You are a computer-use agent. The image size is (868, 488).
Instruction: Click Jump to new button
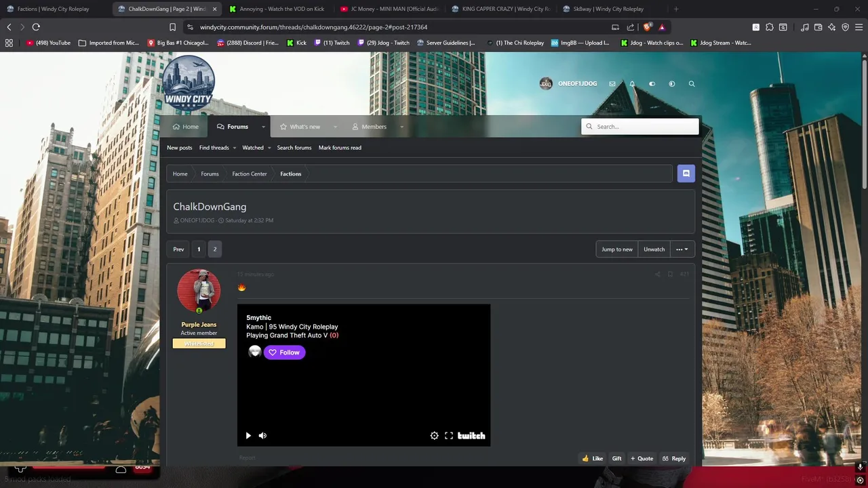click(617, 249)
